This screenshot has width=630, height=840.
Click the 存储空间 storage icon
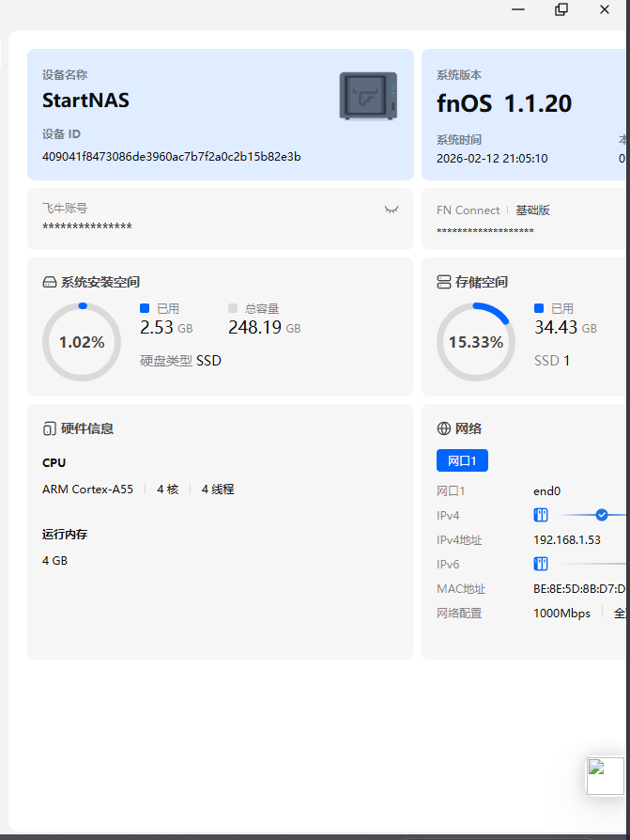coord(444,282)
